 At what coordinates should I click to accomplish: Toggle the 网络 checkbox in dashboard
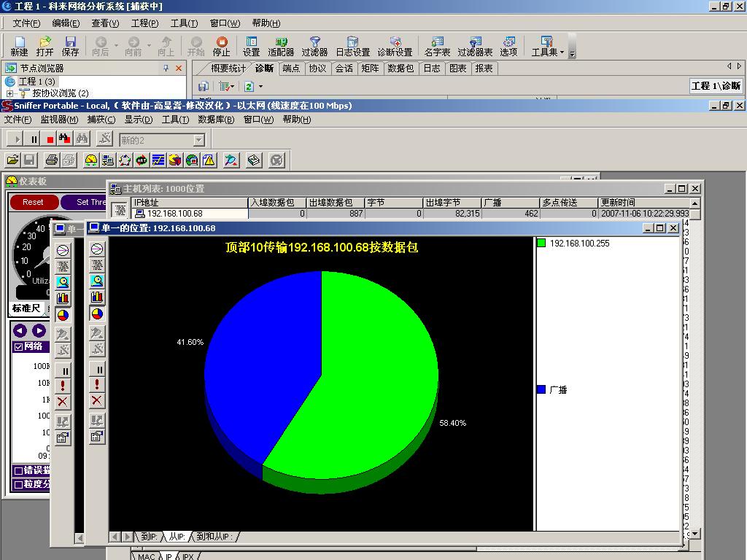[x=18, y=347]
